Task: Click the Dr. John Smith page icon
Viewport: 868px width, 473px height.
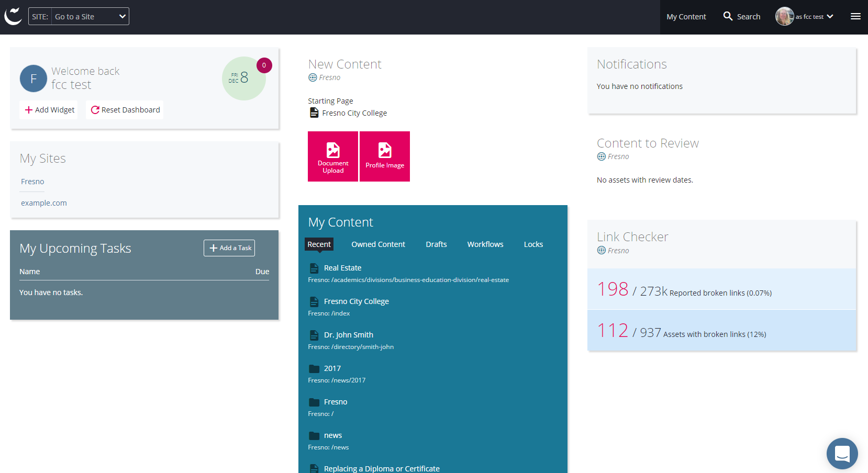Action: (x=314, y=335)
